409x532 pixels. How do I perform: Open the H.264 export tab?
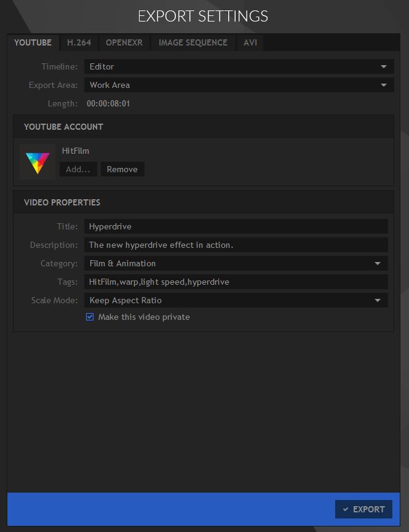tap(79, 42)
